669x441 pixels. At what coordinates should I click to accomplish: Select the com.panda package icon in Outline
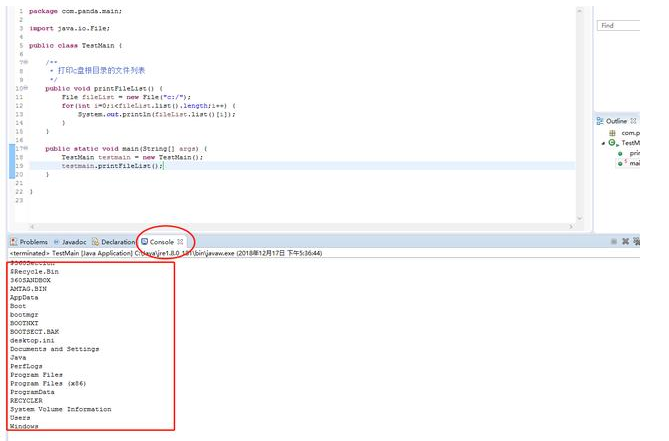[612, 132]
